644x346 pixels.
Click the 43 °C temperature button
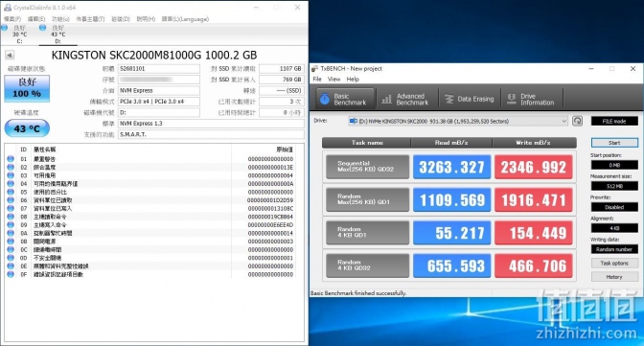coord(27,128)
